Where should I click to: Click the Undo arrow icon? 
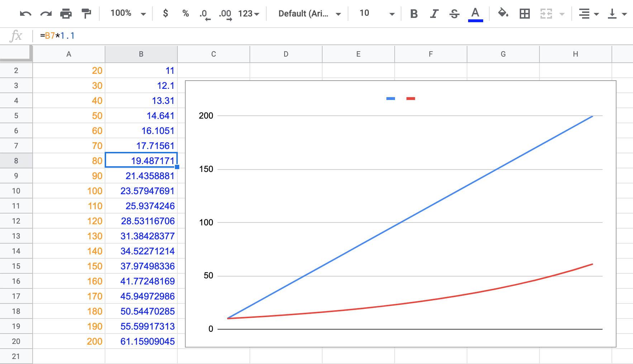coord(25,14)
